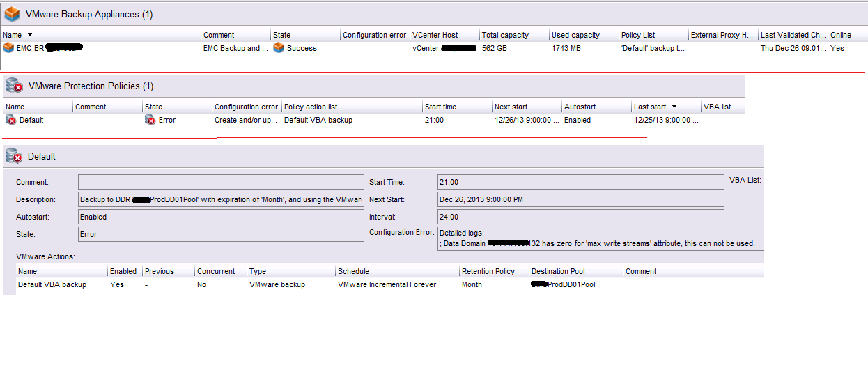
Task: Click the Success state icon
Action: (279, 48)
